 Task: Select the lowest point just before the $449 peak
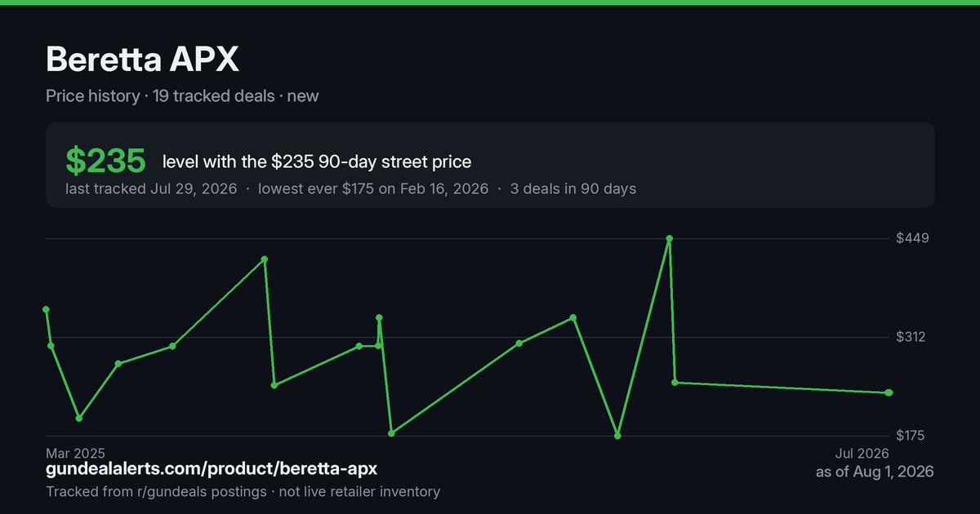tap(617, 436)
